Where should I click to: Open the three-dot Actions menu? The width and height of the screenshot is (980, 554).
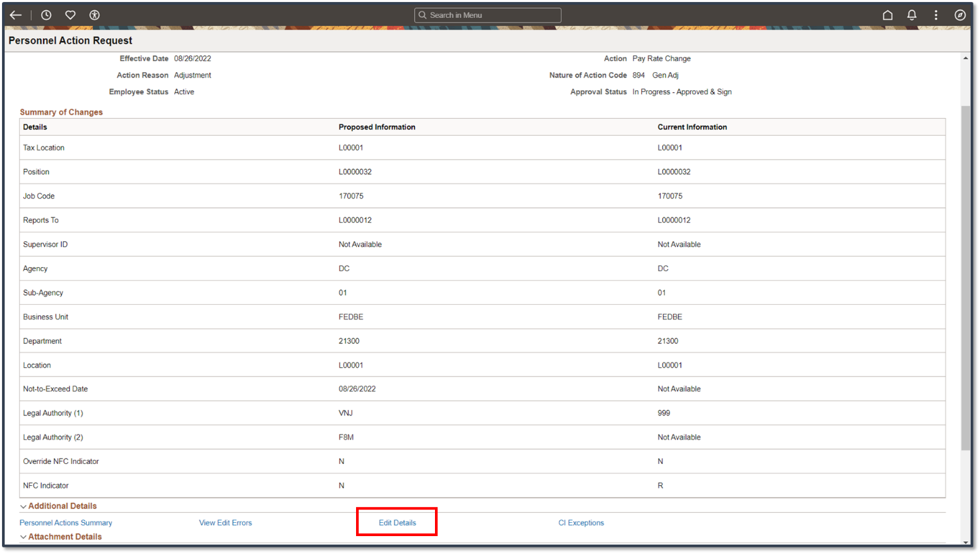point(936,15)
